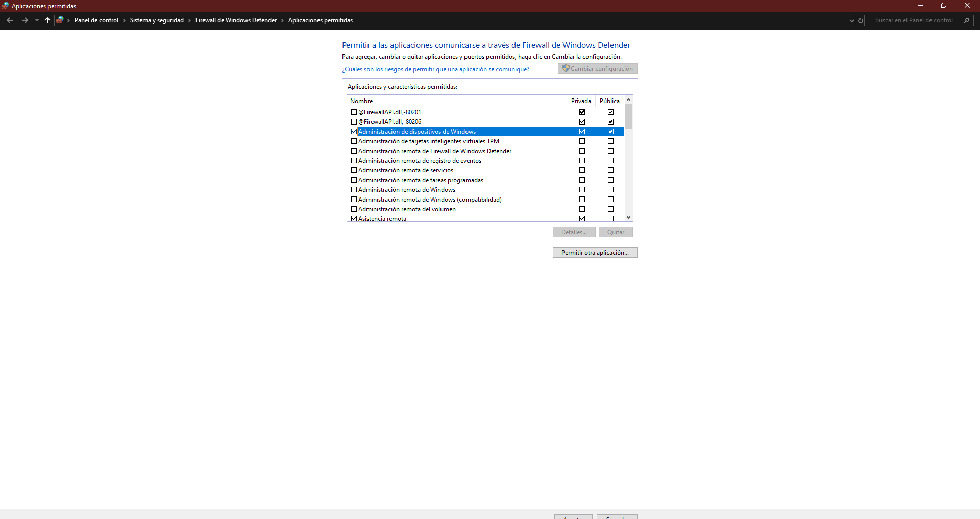Toggle Pública for 'Administración remota de Windows'
Screen dimensions: 980x519
pos(610,190)
